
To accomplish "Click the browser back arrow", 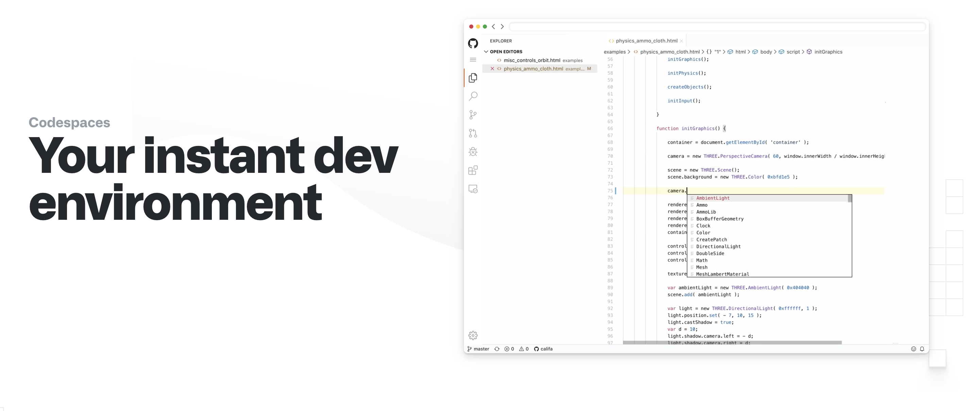I will 493,27.
